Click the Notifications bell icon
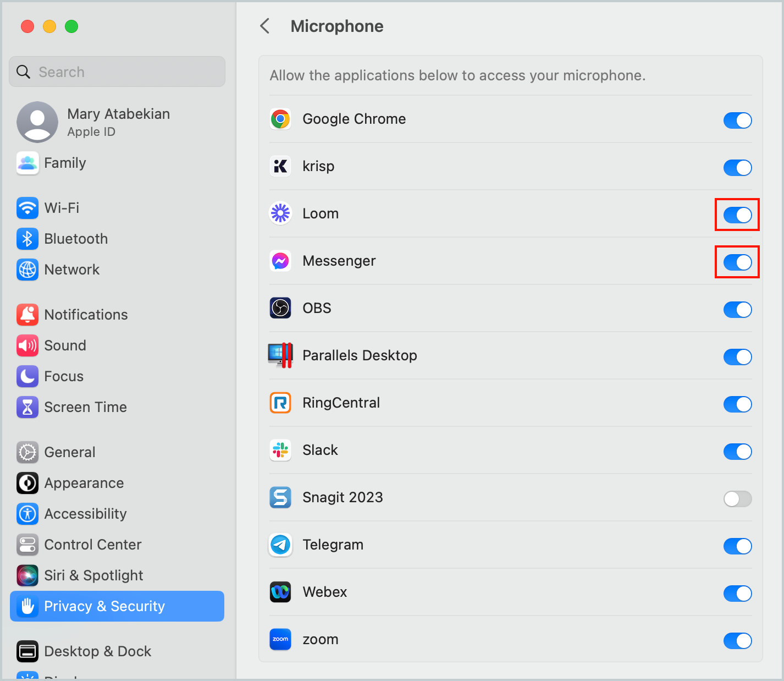 tap(27, 315)
